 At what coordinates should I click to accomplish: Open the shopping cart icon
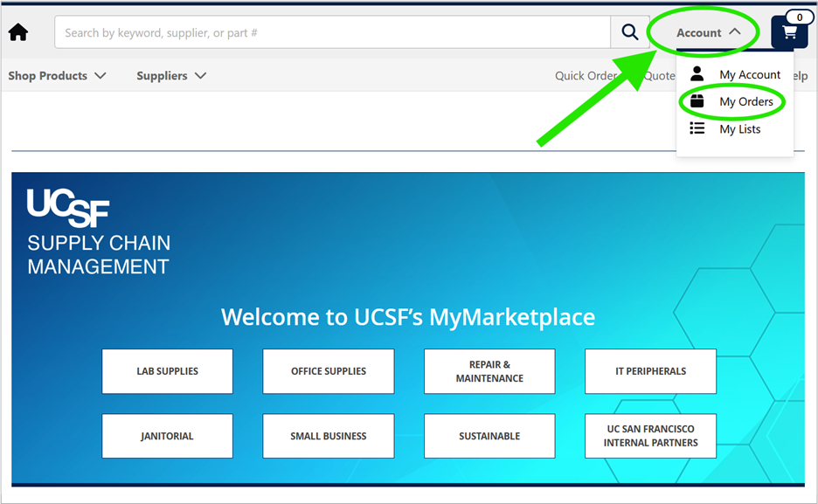click(x=790, y=32)
